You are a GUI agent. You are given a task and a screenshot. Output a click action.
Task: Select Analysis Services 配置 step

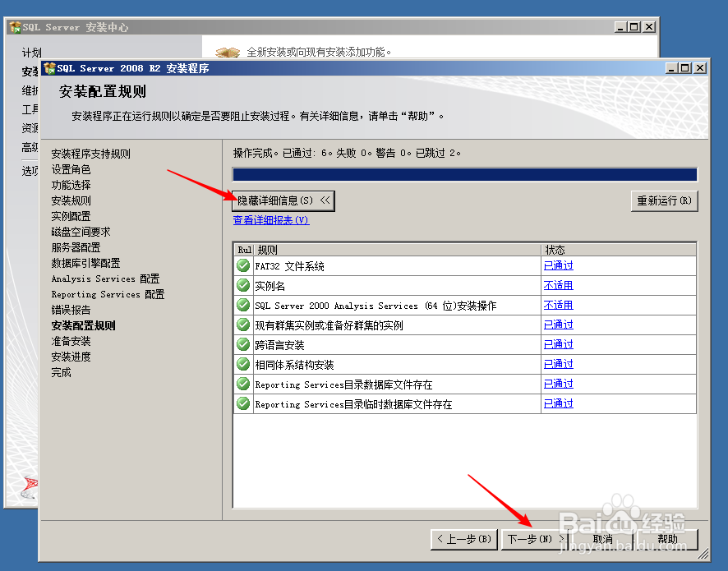105,279
